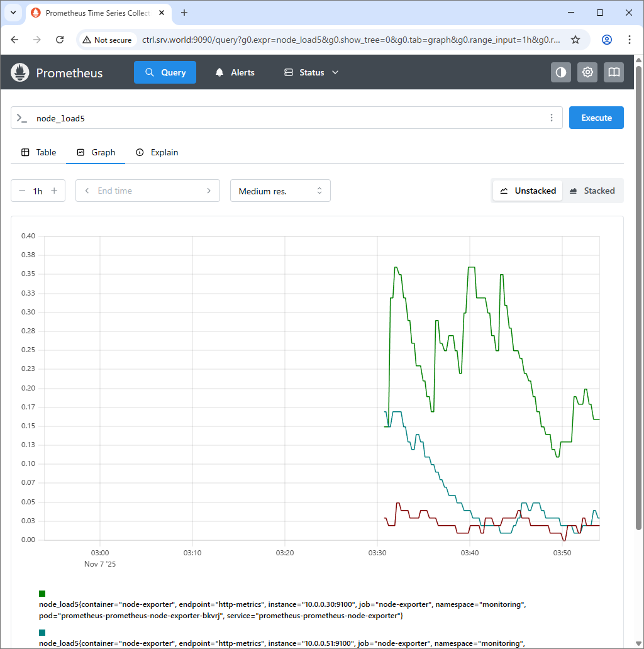Bookmark this page with the star icon
Image resolution: width=644 pixels, height=649 pixels.
click(x=575, y=40)
